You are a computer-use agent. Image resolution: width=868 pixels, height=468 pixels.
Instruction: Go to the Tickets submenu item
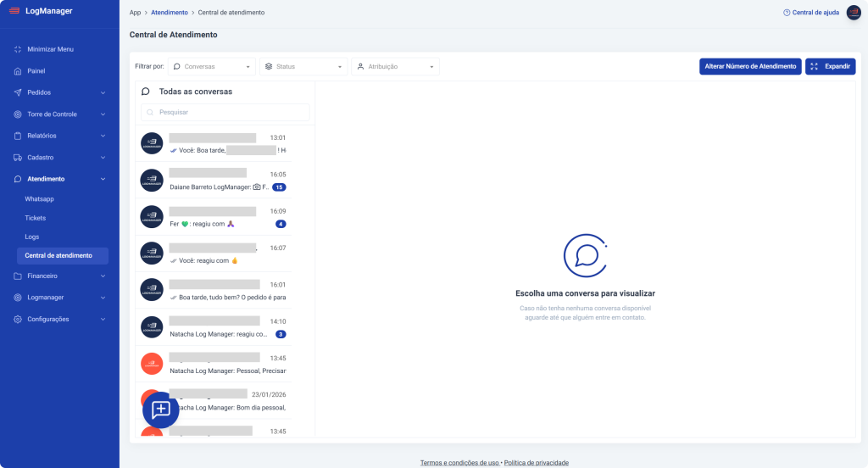(36, 218)
